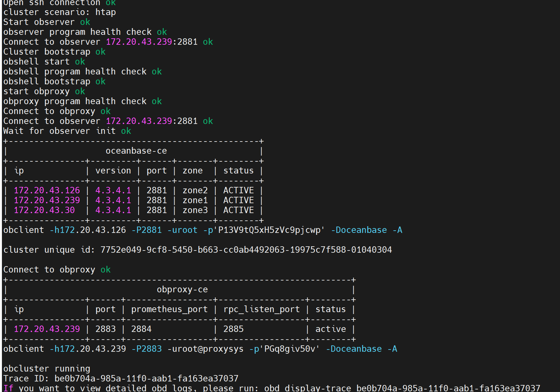
Task: Click ACTIVE status in zone2 row
Action: (x=239, y=191)
